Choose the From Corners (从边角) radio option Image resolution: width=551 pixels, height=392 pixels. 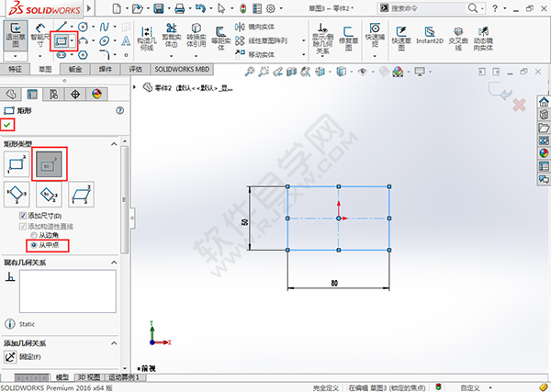pyautogui.click(x=34, y=235)
